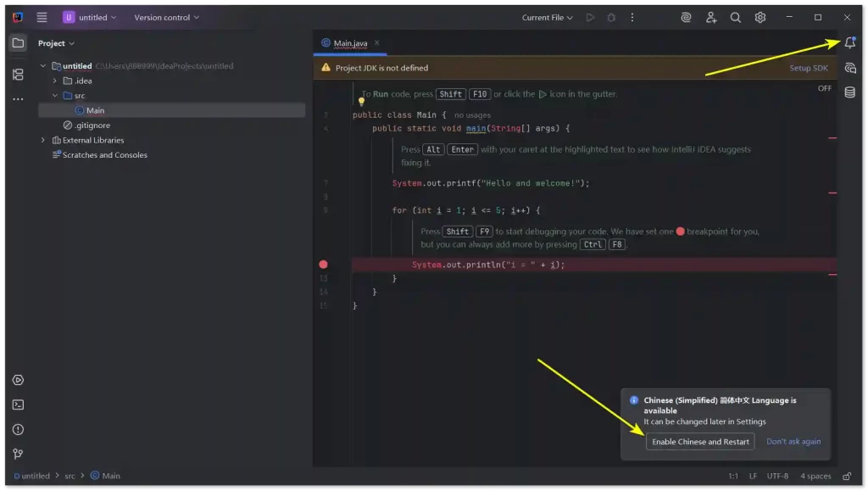Open the Terminal tool window
This screenshot has height=491, width=868.
tap(18, 405)
